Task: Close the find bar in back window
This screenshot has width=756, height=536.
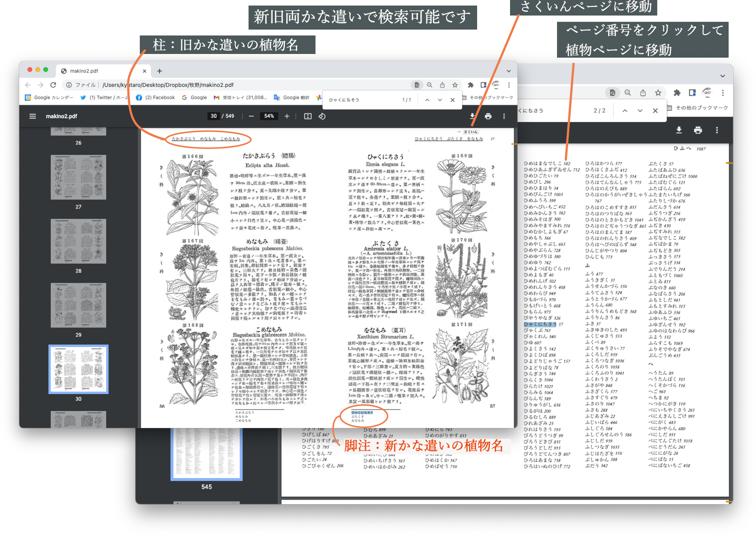Action: 655,111
